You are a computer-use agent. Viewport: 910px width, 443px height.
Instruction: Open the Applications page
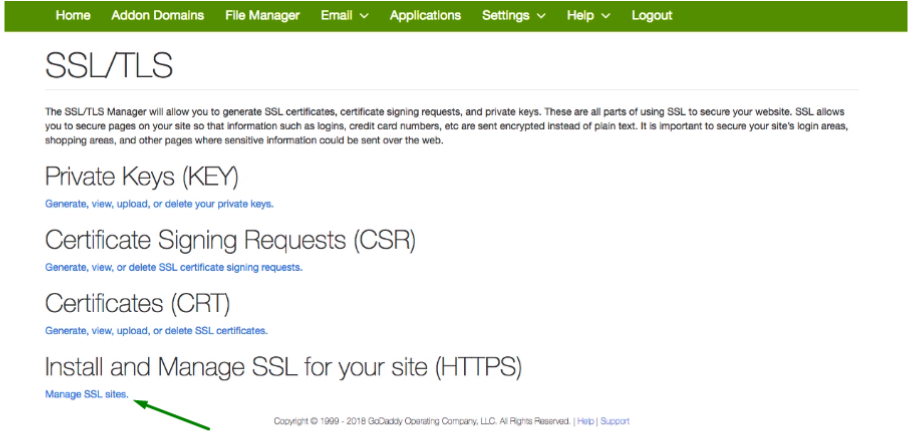[425, 16]
